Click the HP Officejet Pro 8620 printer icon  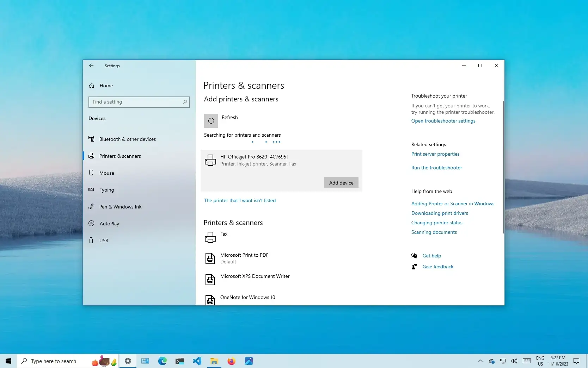point(210,160)
